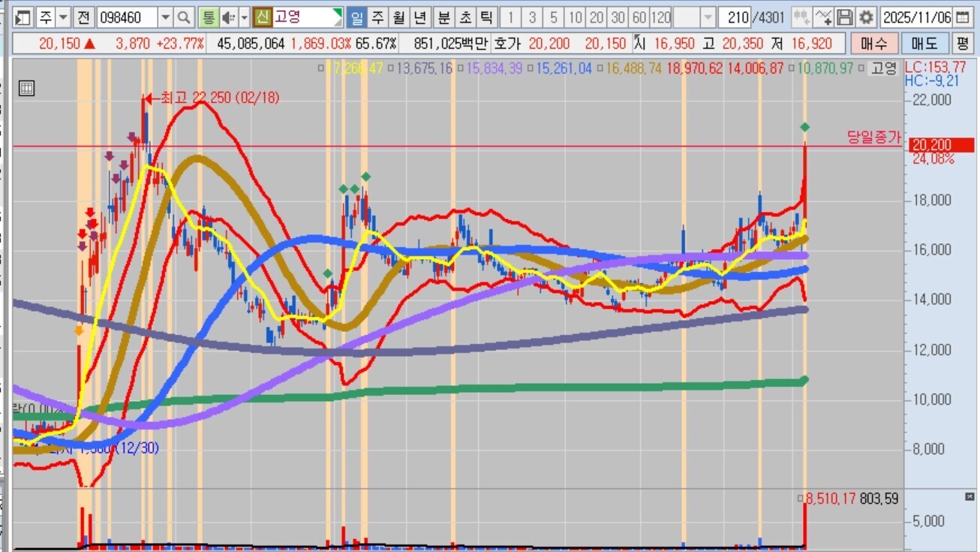The width and height of the screenshot is (980, 552).
Task: Select the 틱 tick chart period
Action: 486,17
